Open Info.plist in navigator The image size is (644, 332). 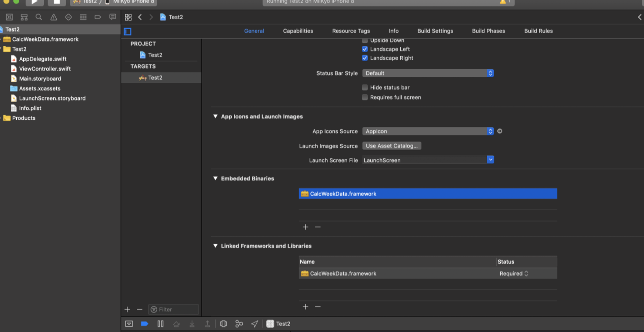30,109
